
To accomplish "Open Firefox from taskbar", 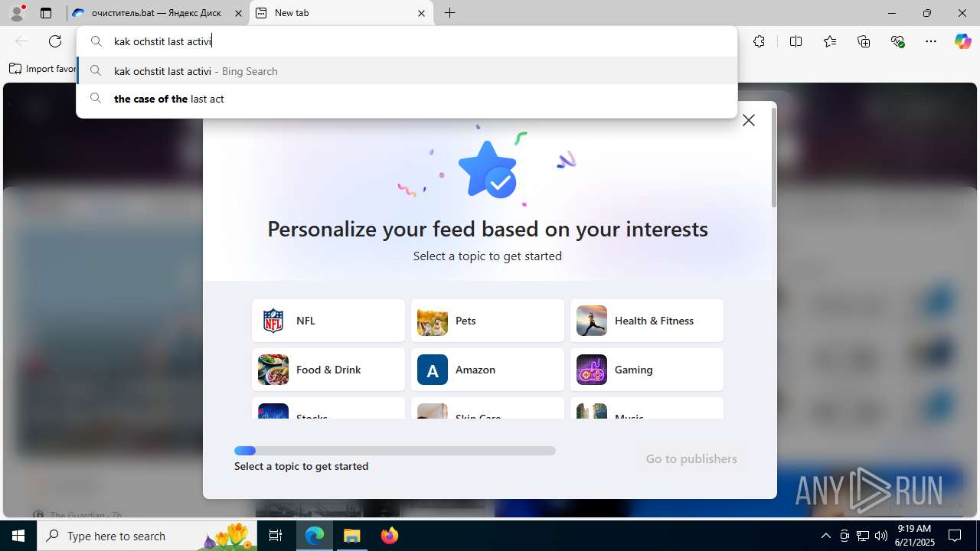I will [389, 536].
